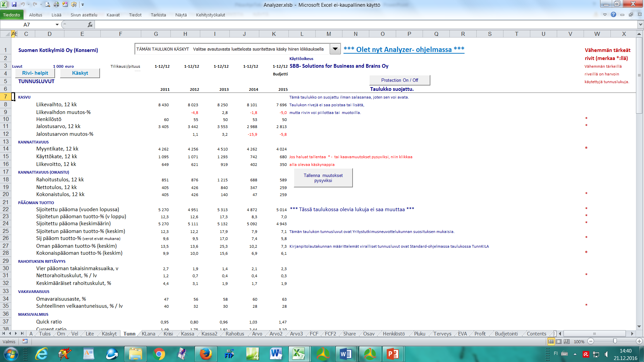Switch to the Kassa sheet tab
This screenshot has width=644, height=362.
187,334
